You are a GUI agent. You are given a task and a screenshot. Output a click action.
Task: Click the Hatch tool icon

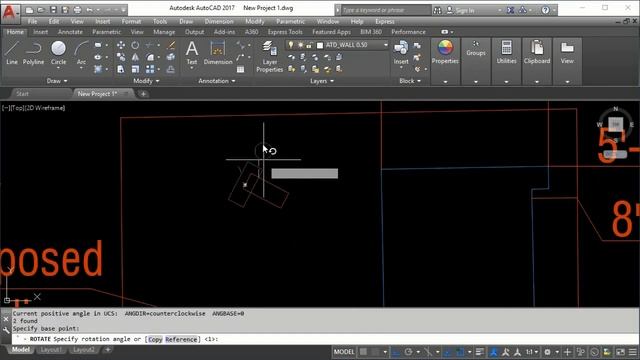click(98, 69)
